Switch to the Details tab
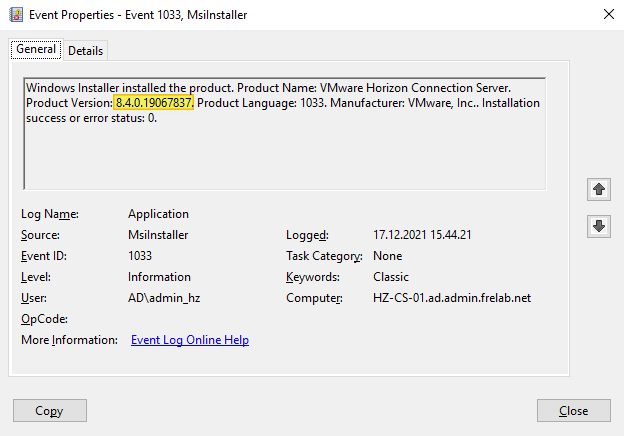The height and width of the screenshot is (436, 624). click(85, 51)
